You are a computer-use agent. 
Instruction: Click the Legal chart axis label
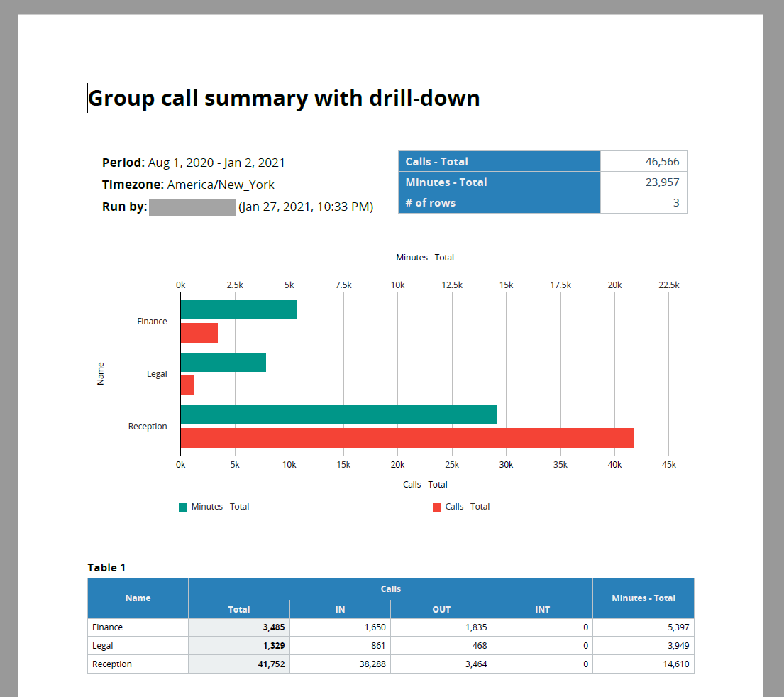click(x=157, y=374)
